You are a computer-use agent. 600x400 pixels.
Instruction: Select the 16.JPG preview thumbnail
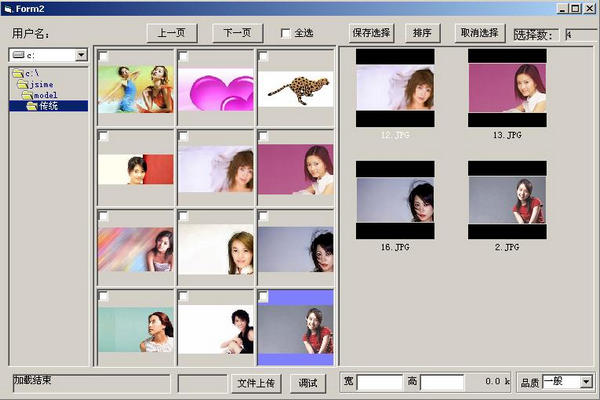point(395,200)
